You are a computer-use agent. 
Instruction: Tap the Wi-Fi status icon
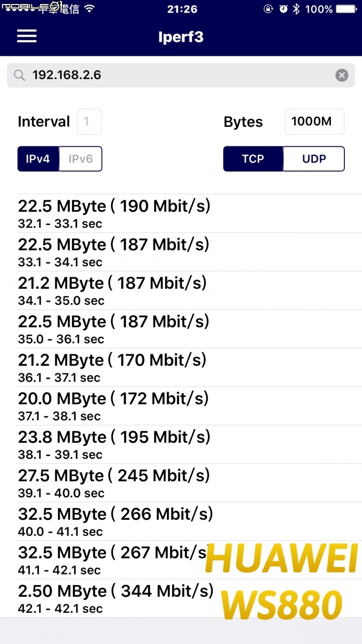[x=89, y=9]
